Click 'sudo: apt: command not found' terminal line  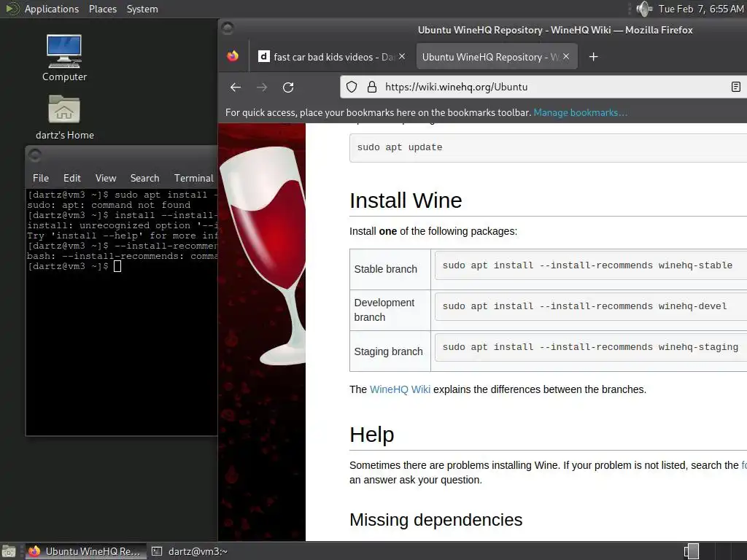click(x=109, y=205)
